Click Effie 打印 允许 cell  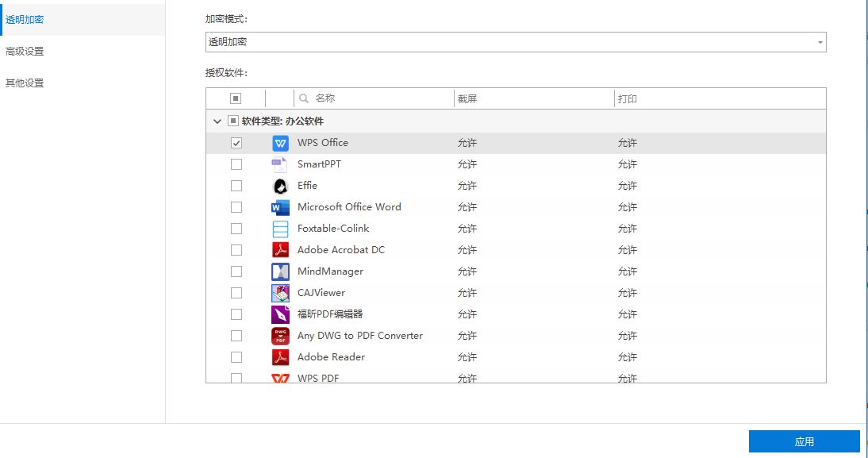627,186
